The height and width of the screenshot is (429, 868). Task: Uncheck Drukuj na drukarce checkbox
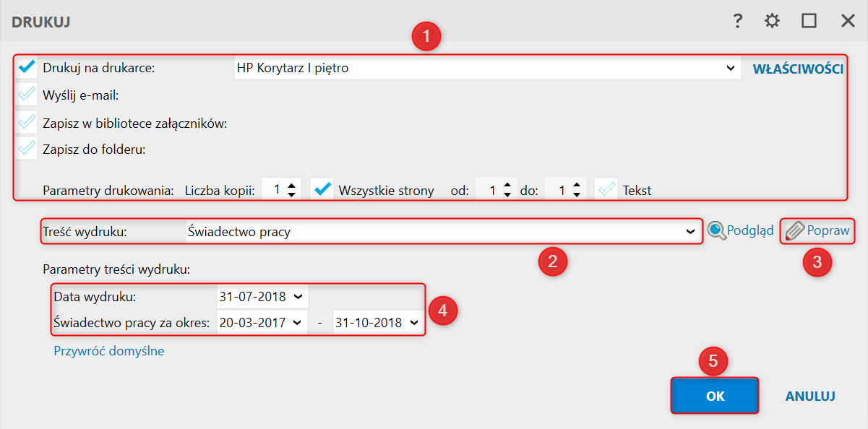[27, 68]
